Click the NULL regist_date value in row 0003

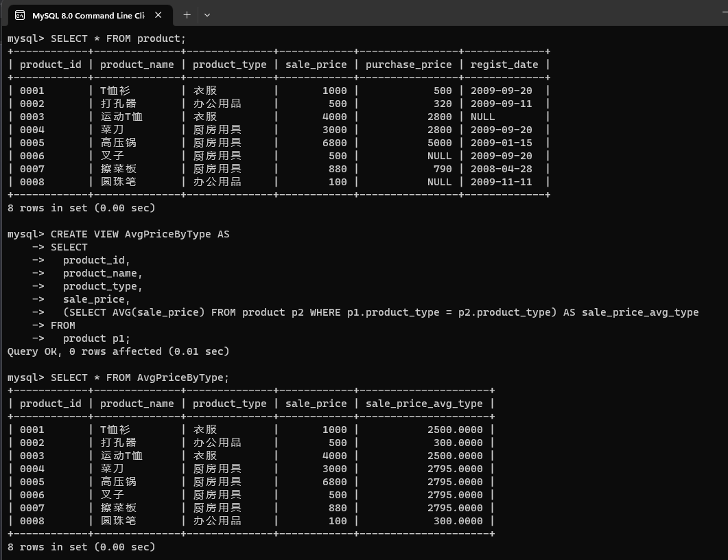click(x=482, y=117)
